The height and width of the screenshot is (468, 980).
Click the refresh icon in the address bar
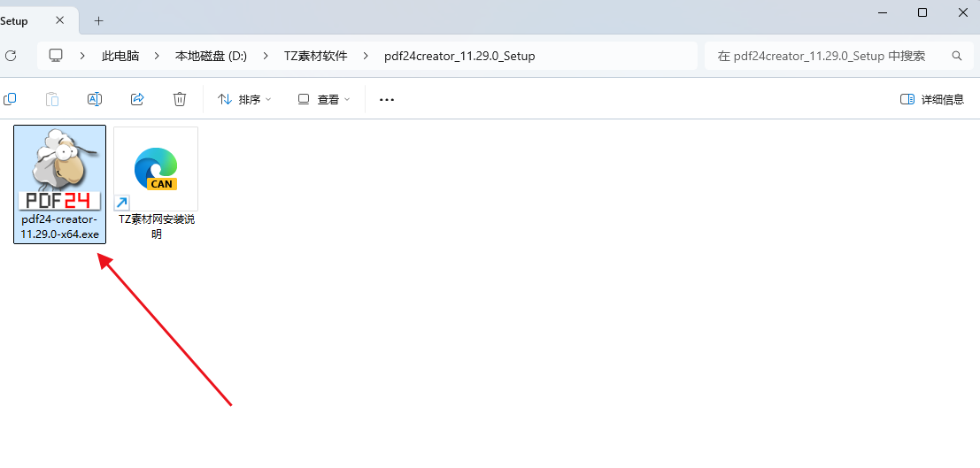(10, 56)
